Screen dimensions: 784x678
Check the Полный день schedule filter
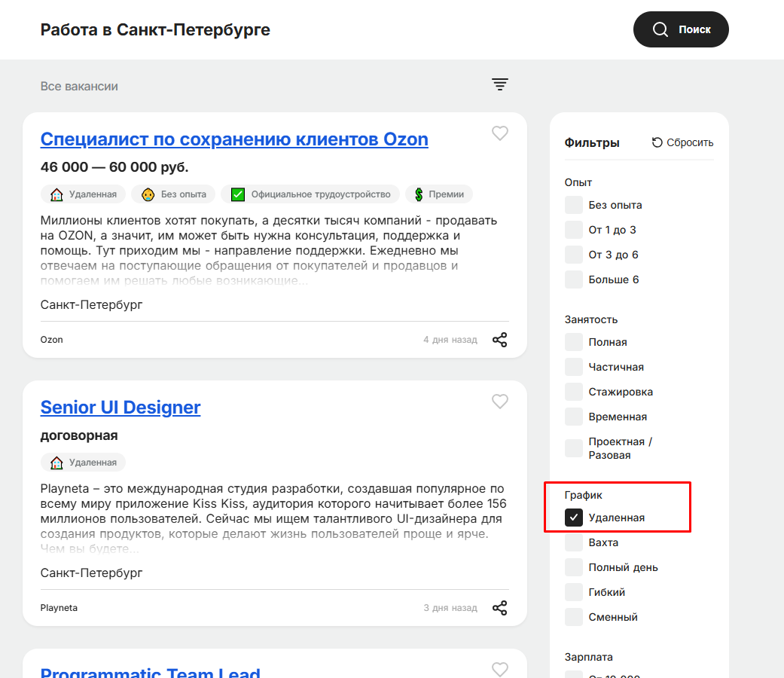pos(573,567)
